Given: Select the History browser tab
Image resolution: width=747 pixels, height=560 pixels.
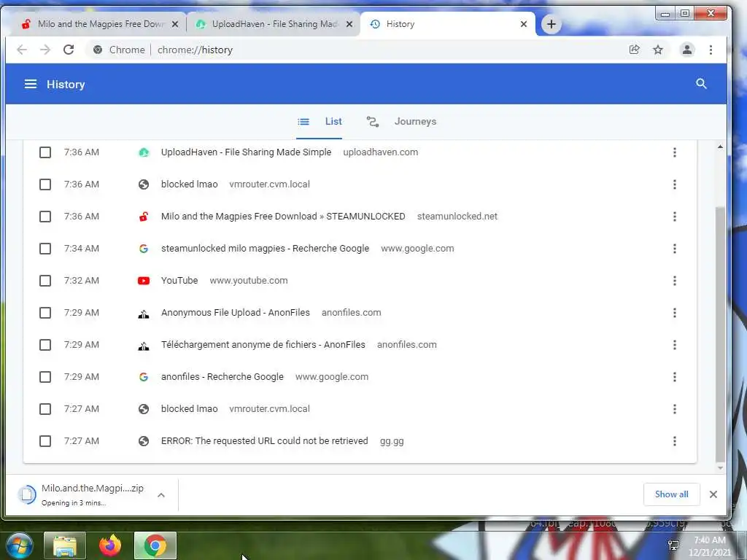Looking at the screenshot, I should (448, 24).
